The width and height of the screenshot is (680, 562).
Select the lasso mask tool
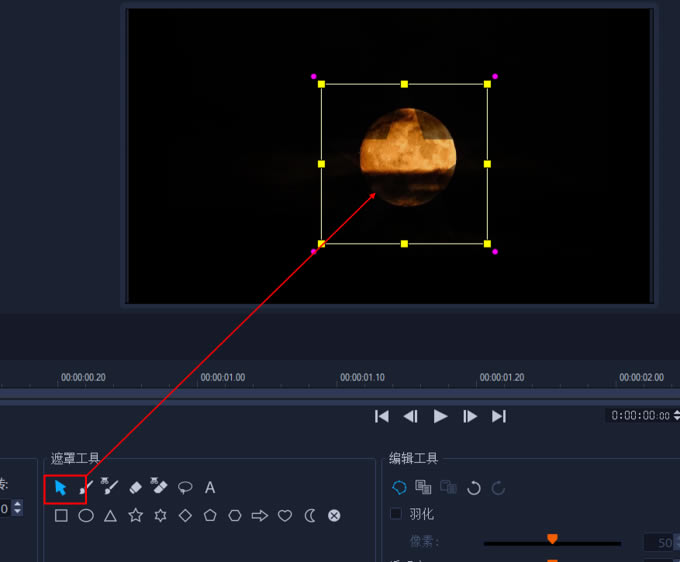coord(185,488)
